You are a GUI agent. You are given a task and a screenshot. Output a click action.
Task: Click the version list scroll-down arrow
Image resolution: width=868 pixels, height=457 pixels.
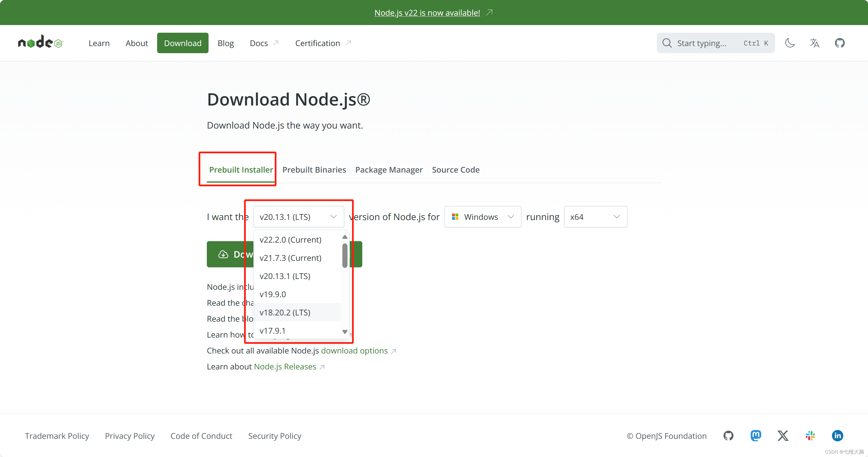coord(345,332)
